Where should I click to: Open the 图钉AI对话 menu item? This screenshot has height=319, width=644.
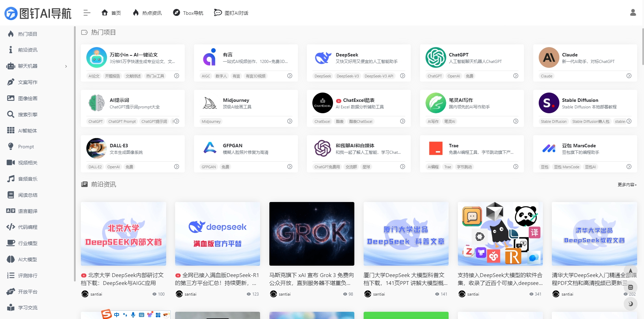[231, 13]
